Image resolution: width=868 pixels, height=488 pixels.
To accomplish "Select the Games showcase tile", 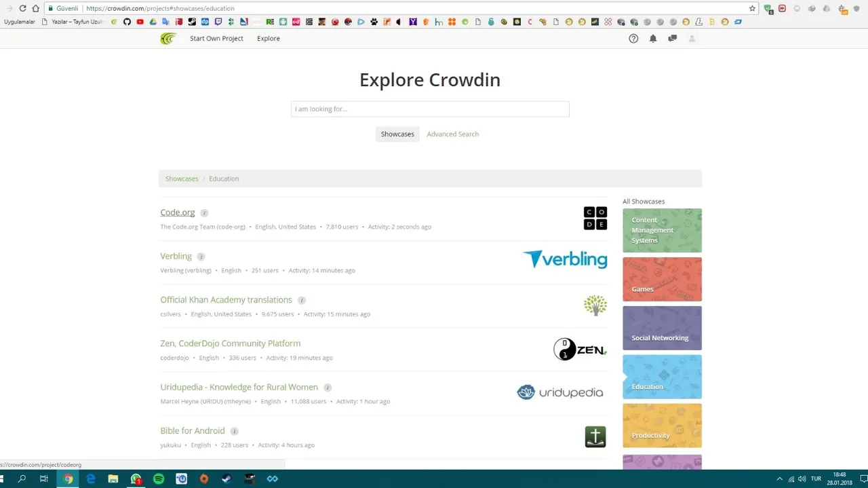I will tap(662, 279).
